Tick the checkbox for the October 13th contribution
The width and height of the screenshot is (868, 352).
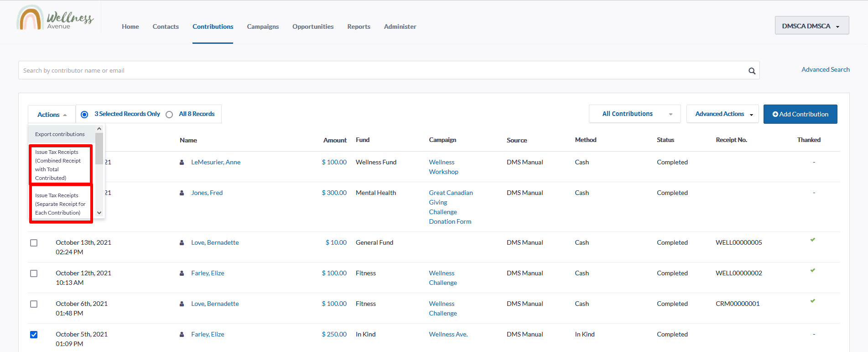(34, 243)
